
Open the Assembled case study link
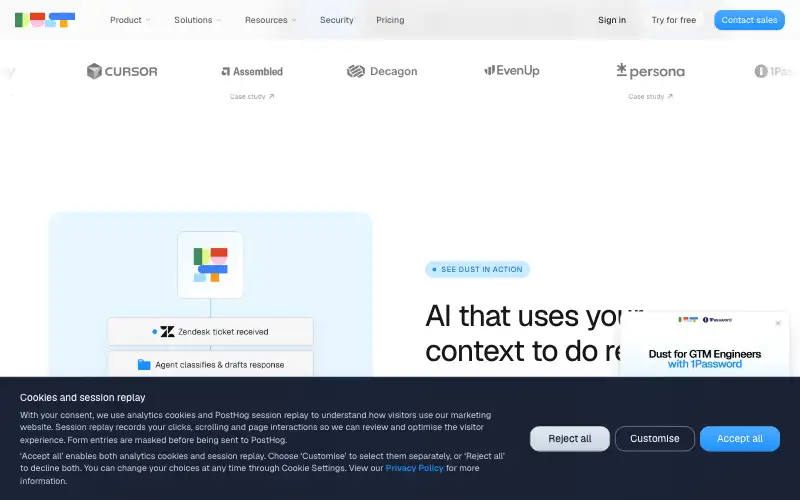coord(252,96)
